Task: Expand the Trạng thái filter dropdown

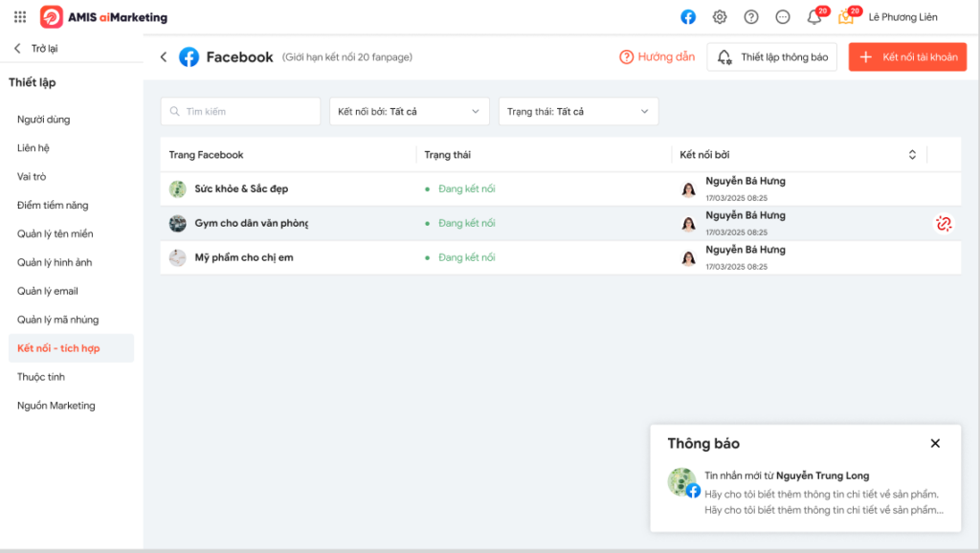Action: 578,111
